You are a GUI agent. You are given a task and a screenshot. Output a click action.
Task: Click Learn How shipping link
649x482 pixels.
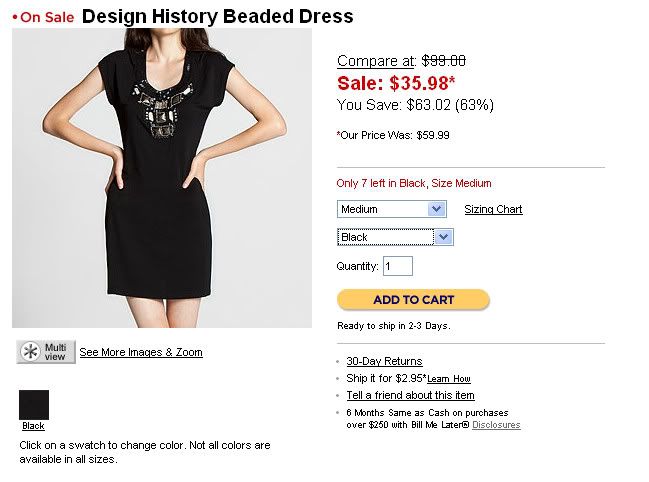449,379
